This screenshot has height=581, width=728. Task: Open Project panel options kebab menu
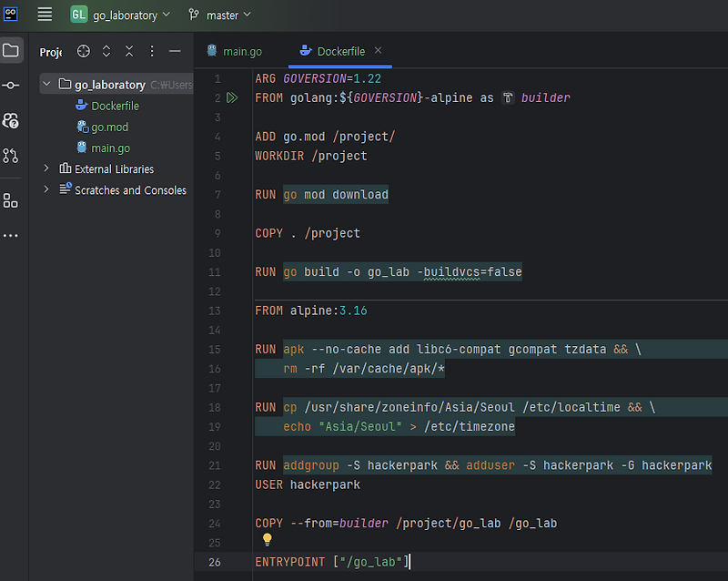click(151, 51)
